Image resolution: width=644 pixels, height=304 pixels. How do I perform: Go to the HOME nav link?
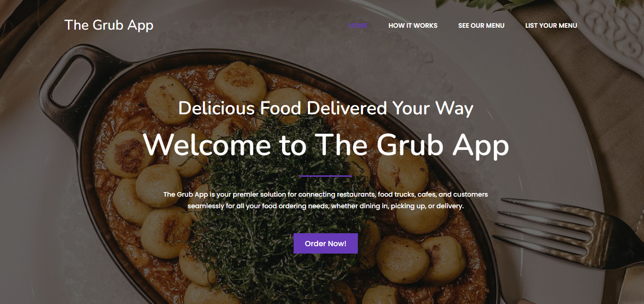(358, 25)
